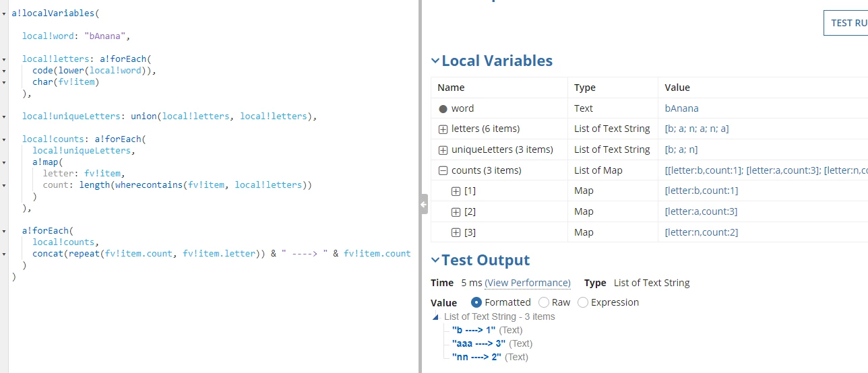This screenshot has height=373, width=868.
Task: Expand the uniqueLetters (3 items) row
Action: pos(443,149)
